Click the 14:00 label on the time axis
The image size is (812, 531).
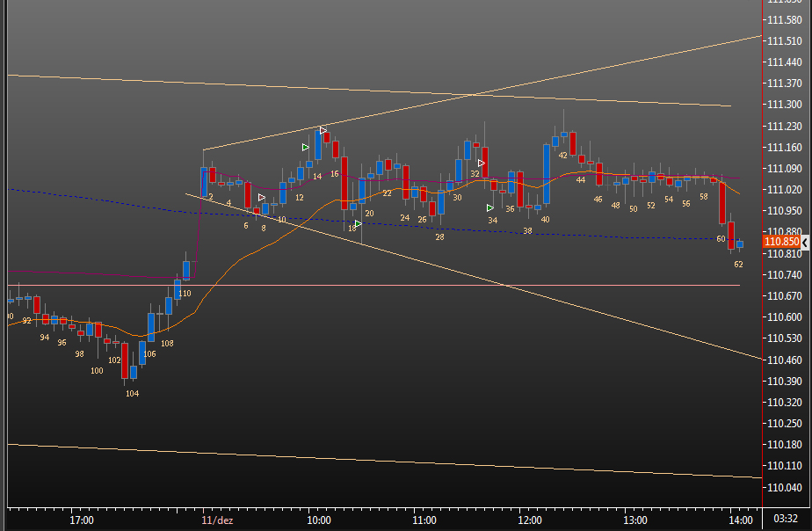(x=741, y=520)
